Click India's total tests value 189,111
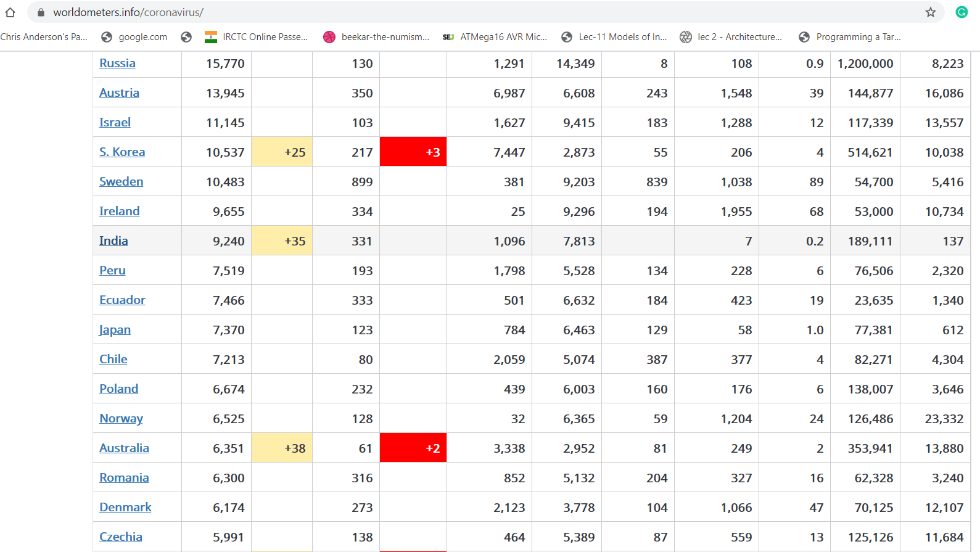This screenshot has height=552, width=980. (870, 241)
